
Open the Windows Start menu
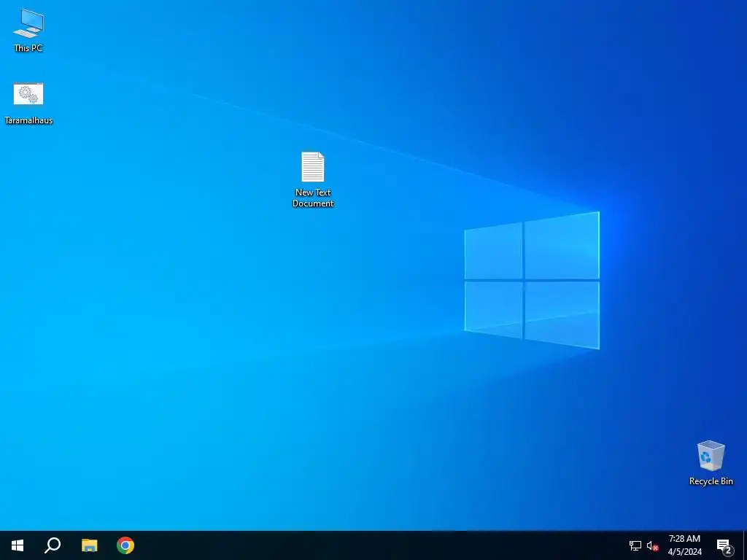[18, 545]
